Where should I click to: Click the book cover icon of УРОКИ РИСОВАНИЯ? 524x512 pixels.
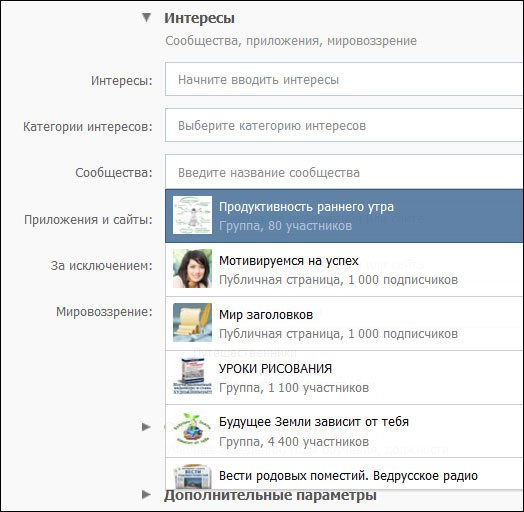click(192, 376)
